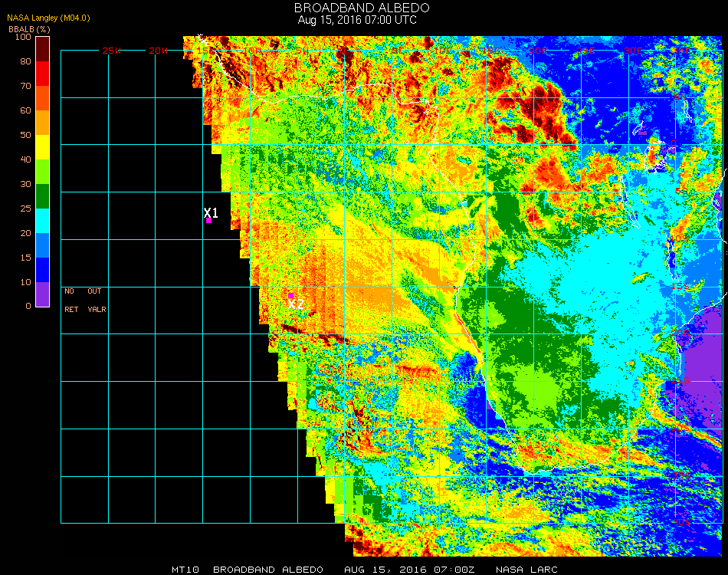Select the cyan 20-25 legend swatch
Screen dimensions: 728x575
42,221
